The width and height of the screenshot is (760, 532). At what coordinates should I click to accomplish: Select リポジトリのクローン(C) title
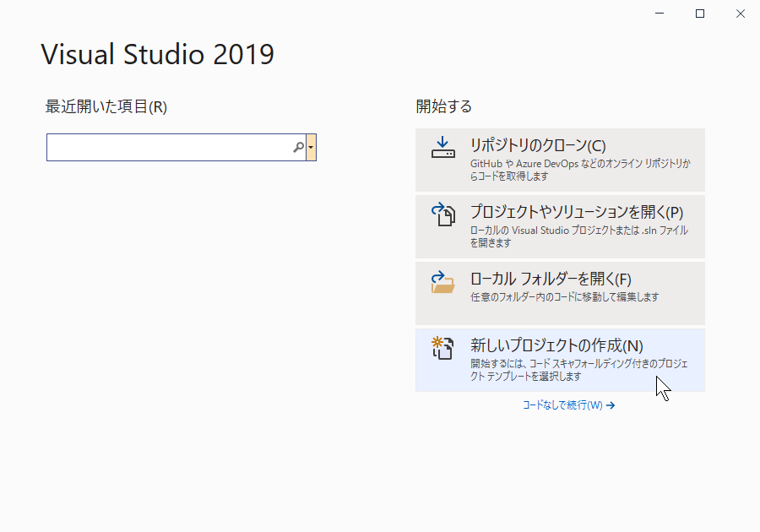click(538, 145)
